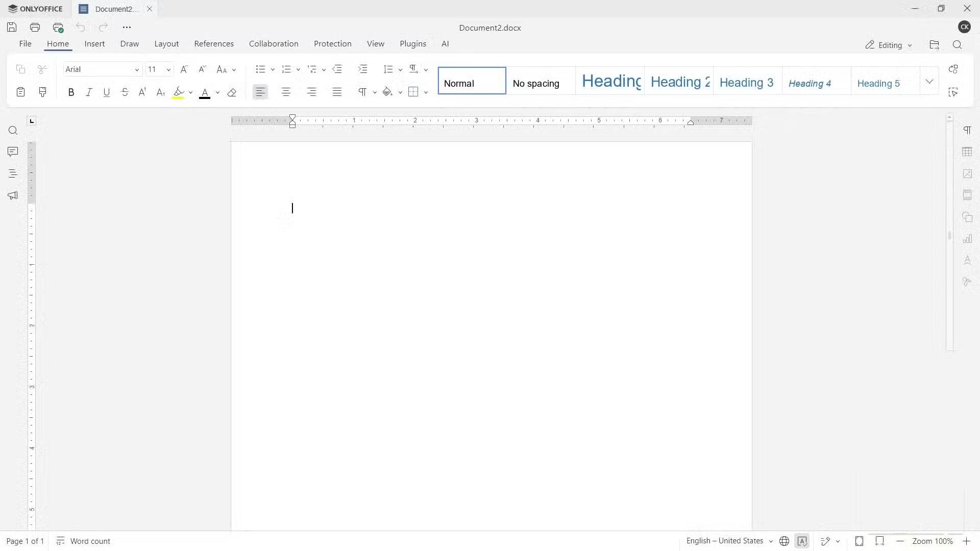Viewport: 980px width, 551px height.
Task: Expand the paragraph styles gallery
Action: pos(929,82)
